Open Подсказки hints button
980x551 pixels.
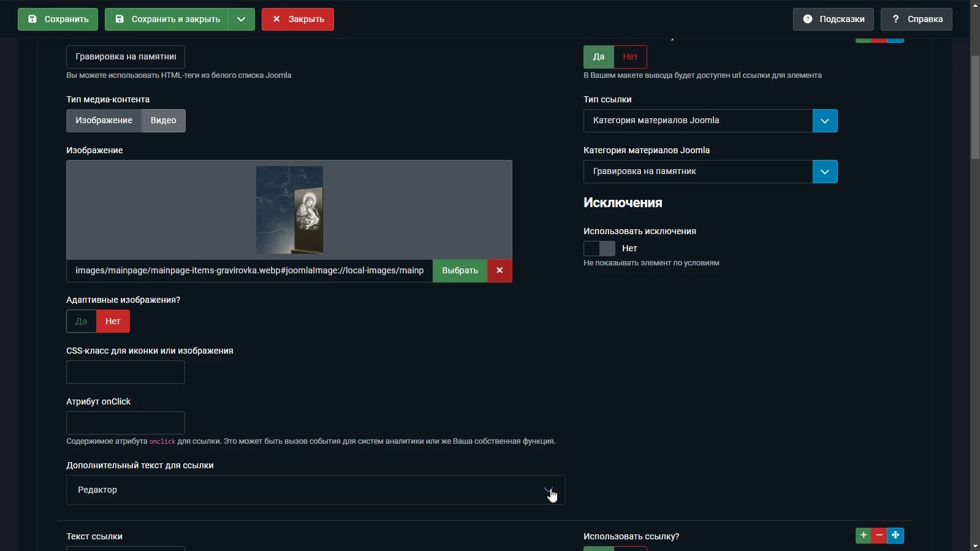click(834, 19)
